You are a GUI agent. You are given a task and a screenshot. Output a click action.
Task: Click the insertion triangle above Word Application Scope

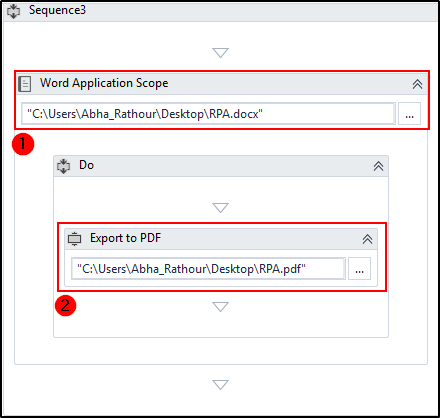[220, 53]
